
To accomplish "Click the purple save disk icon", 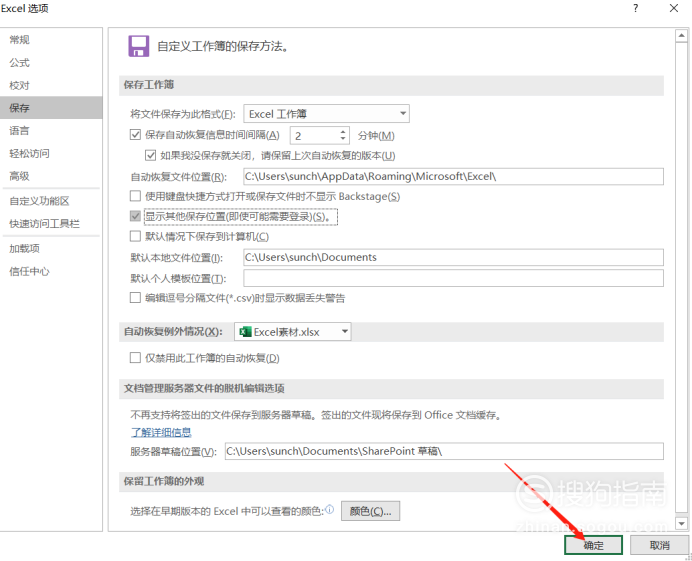I will (x=139, y=46).
